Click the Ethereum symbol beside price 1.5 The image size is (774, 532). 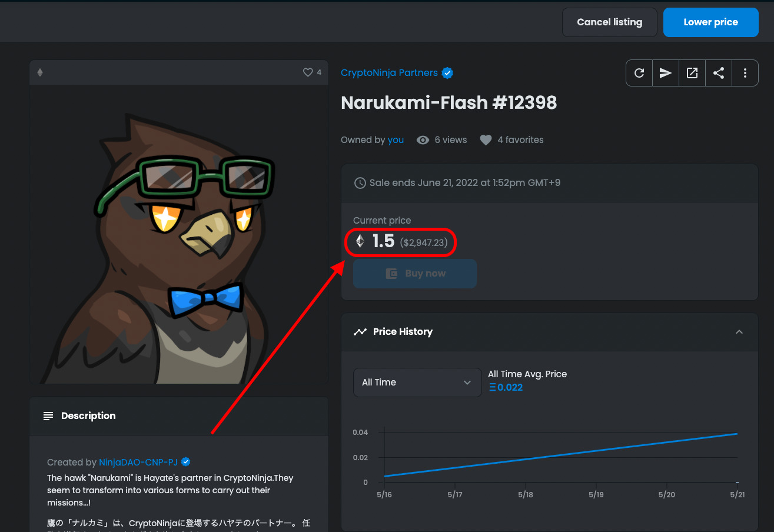tap(360, 241)
